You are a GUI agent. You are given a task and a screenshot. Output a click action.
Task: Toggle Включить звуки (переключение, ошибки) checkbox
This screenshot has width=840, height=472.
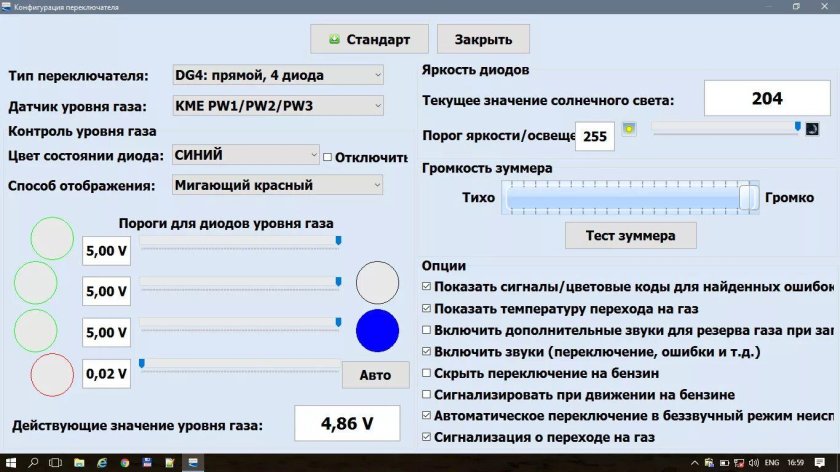click(x=426, y=351)
